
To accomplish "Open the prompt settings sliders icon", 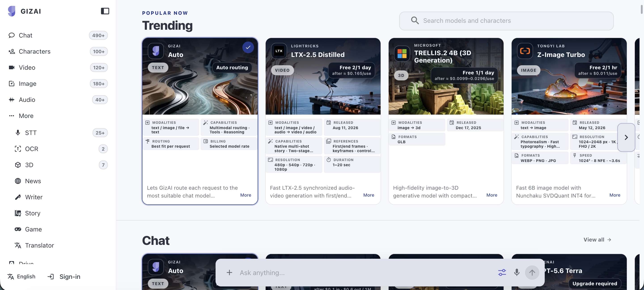I will click(502, 273).
